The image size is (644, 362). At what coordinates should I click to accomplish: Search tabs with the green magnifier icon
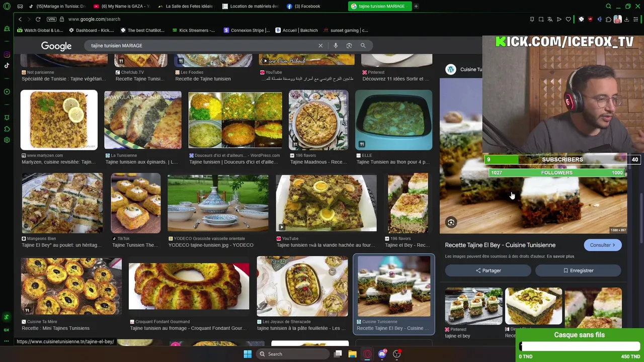608,6
